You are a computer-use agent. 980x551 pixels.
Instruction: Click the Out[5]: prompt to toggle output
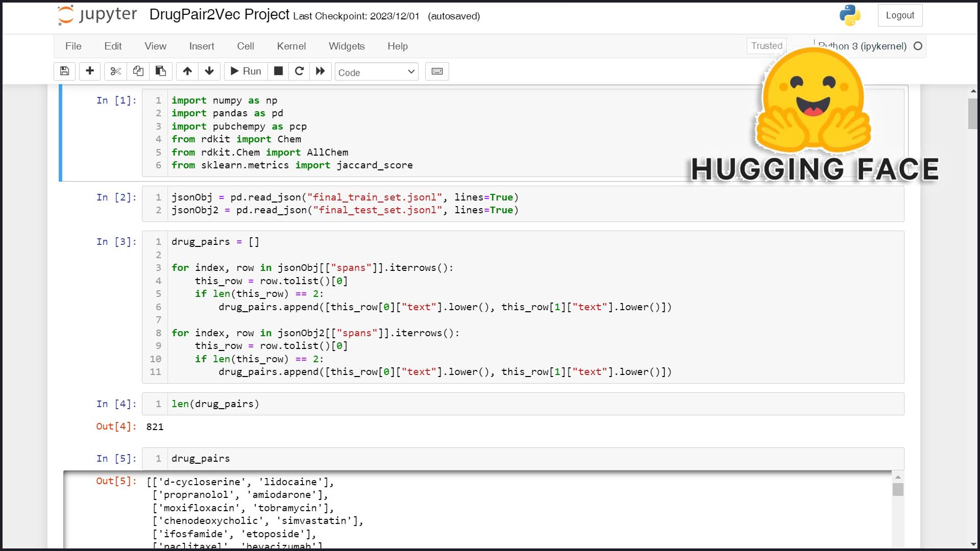(x=116, y=481)
